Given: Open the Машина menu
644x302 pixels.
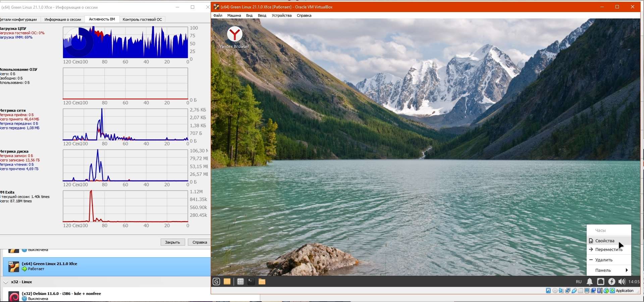Looking at the screenshot, I should tap(234, 15).
